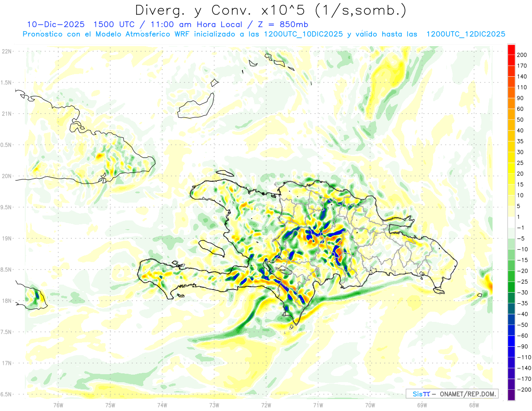
Task: Click the '90' color-scale label
Action: click(x=520, y=98)
